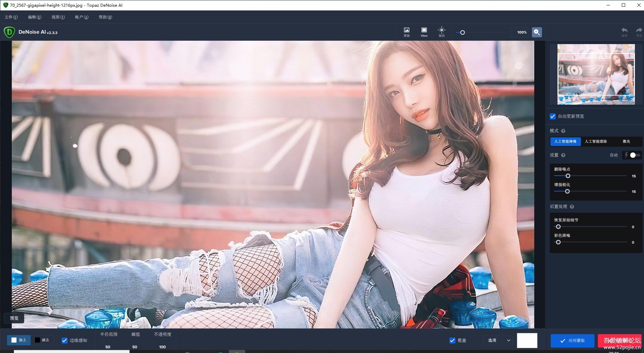644x353 pixels.
Task: Click the undo arrow icon
Action: 624,31
